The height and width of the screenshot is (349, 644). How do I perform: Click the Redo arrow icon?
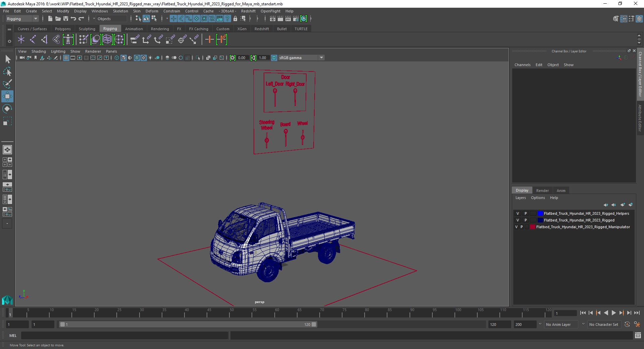[x=81, y=19]
